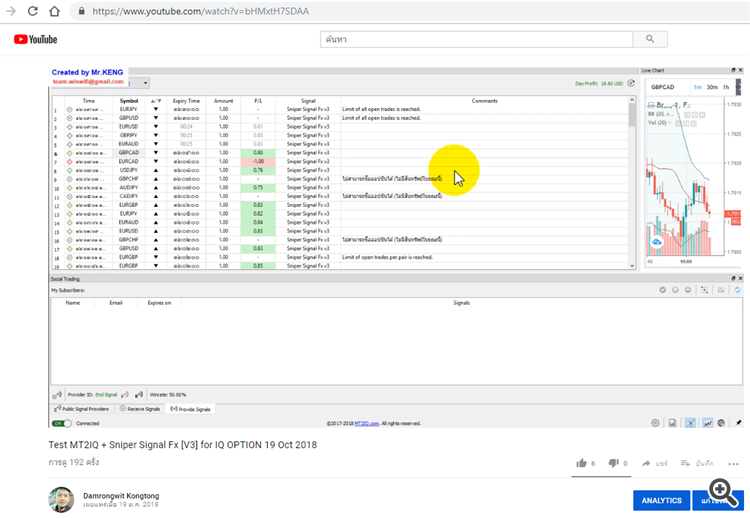
Task: Reload the page with the refresh icon
Action: 33,11
